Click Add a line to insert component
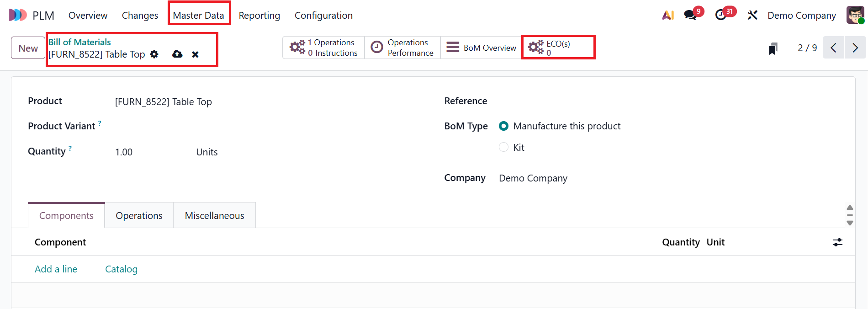The width and height of the screenshot is (868, 309). pos(56,269)
